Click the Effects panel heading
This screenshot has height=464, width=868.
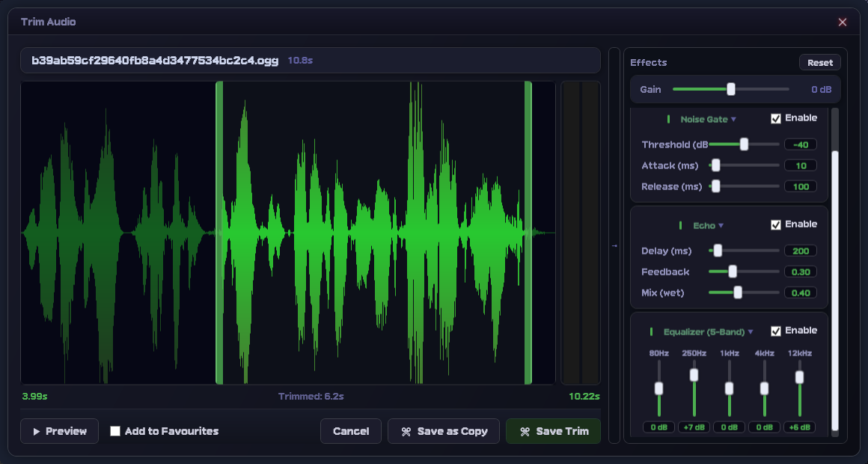click(648, 63)
